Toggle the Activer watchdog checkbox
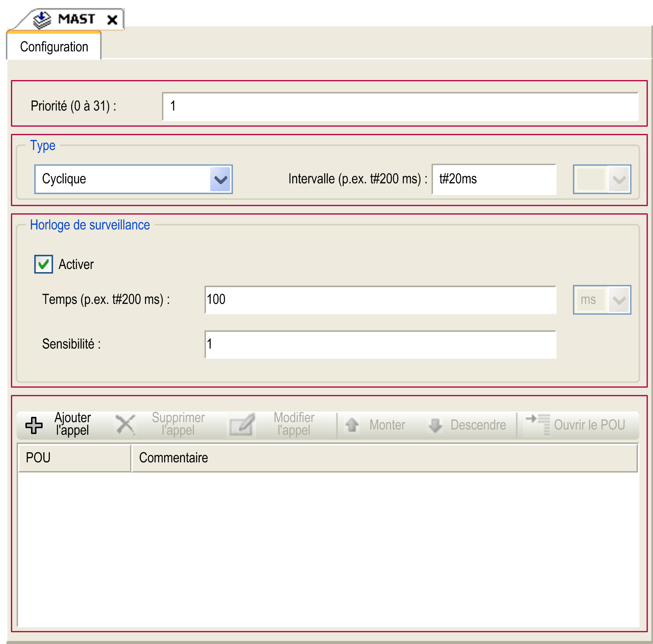This screenshot has width=653, height=644. [44, 264]
